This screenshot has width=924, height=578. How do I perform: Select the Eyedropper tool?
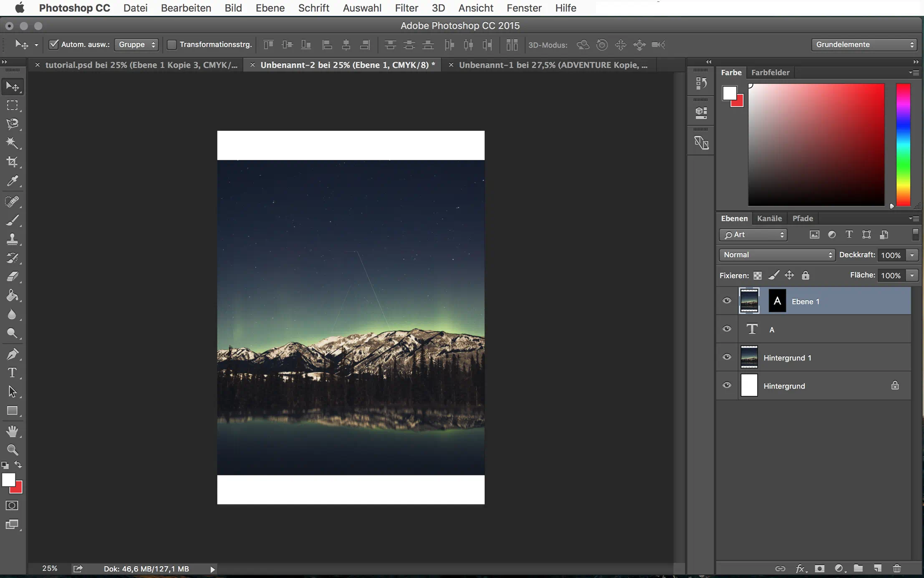[x=12, y=181]
